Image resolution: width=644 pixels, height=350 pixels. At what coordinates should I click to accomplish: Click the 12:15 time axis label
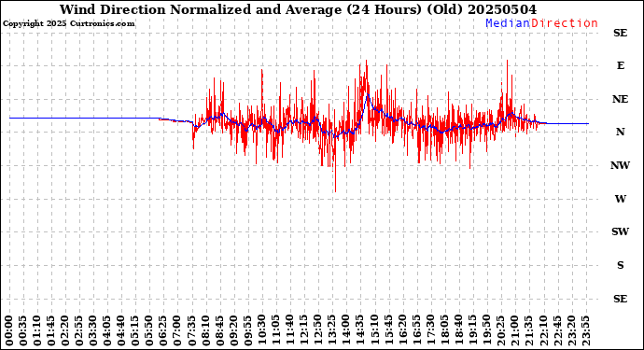(304, 330)
